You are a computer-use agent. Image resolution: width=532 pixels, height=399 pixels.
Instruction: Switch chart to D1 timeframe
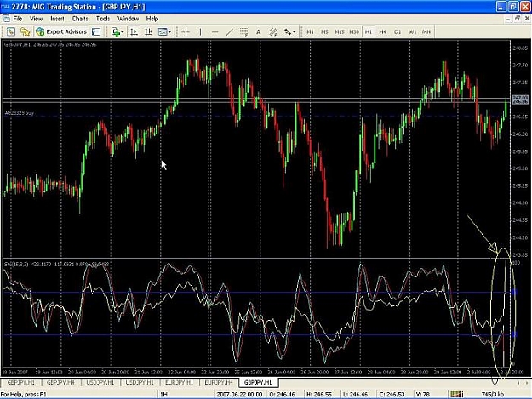tap(398, 31)
